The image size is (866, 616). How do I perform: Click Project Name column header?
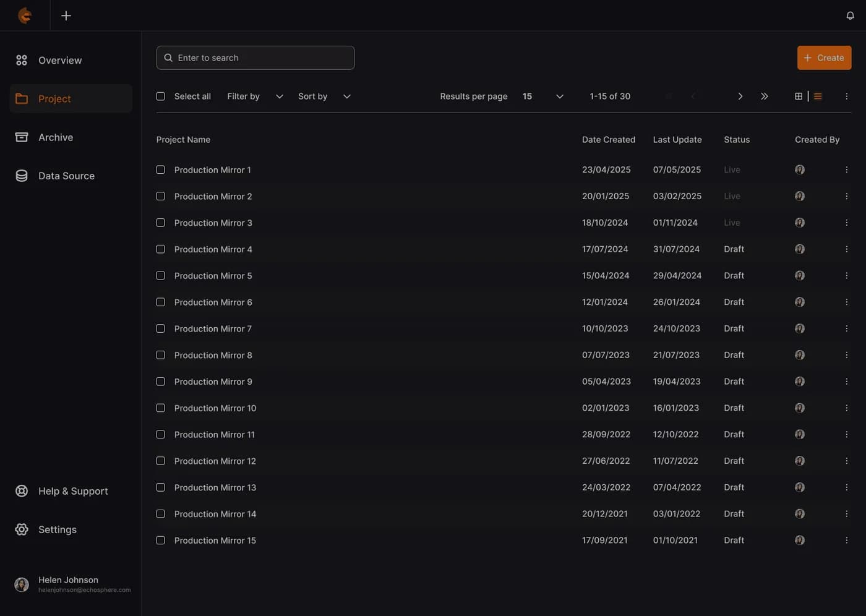pos(183,140)
